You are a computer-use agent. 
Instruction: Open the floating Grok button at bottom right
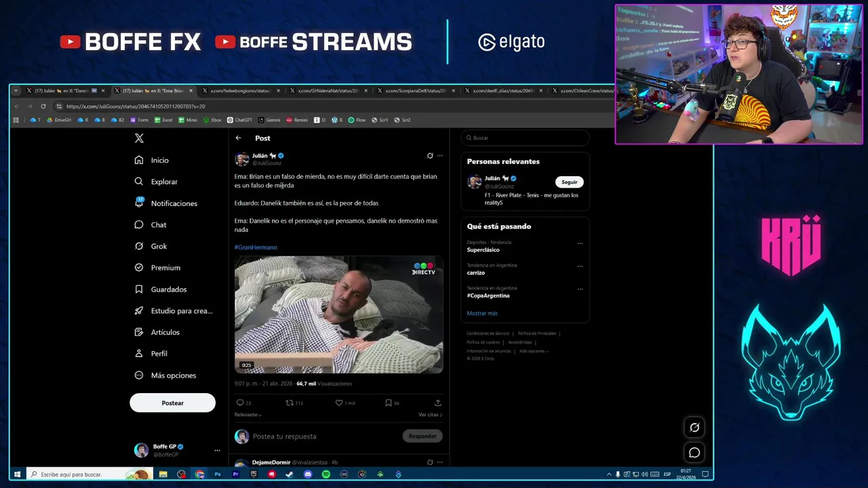pos(694,427)
